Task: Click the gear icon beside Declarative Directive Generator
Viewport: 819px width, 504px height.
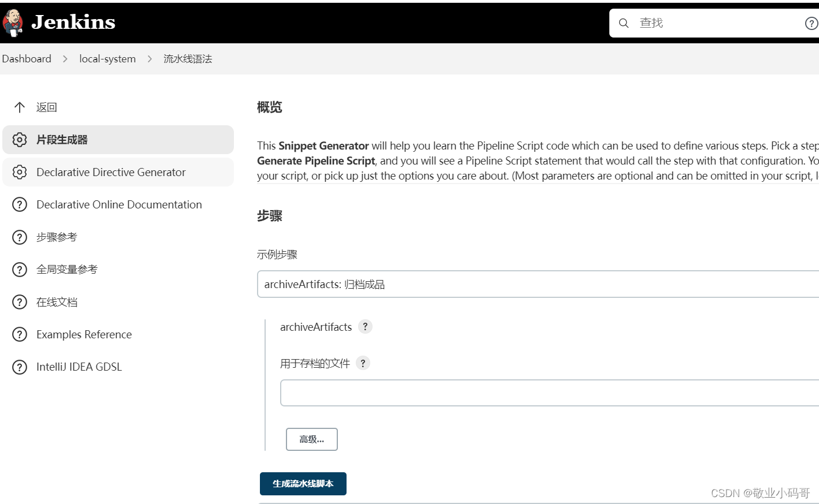Action: (20, 172)
